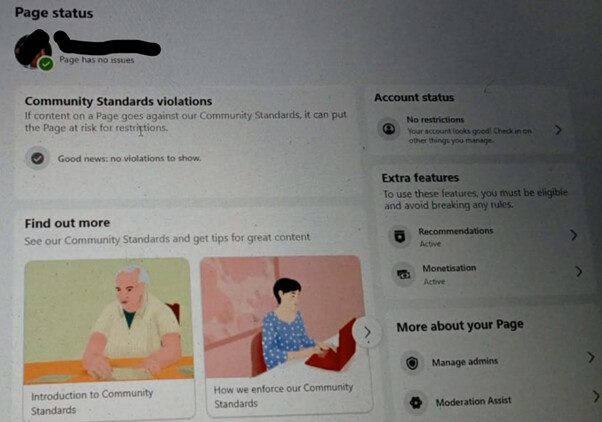
Task: Click the Introduction to Community Standards title
Action: [92, 402]
